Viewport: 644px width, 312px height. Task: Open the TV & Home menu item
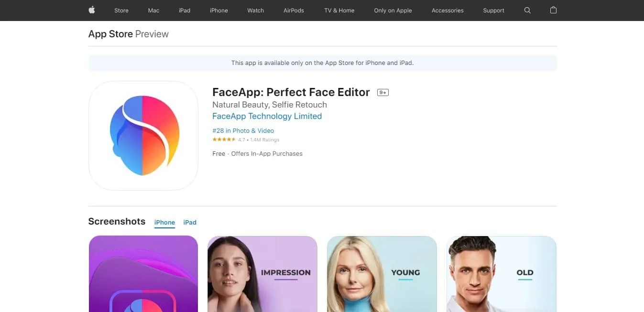point(338,10)
